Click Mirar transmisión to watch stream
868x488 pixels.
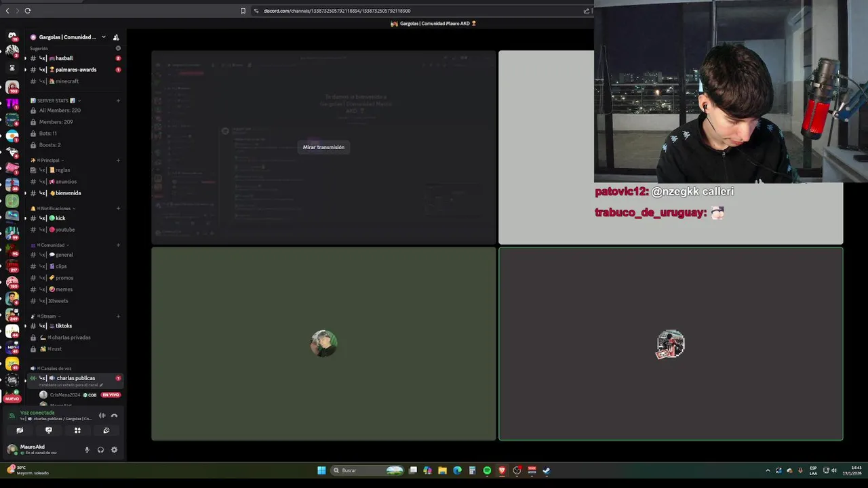(x=323, y=147)
